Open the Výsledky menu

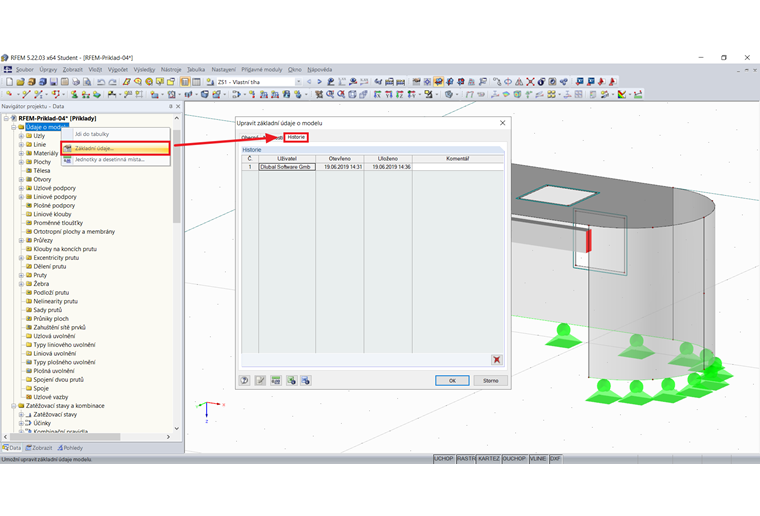(144, 70)
